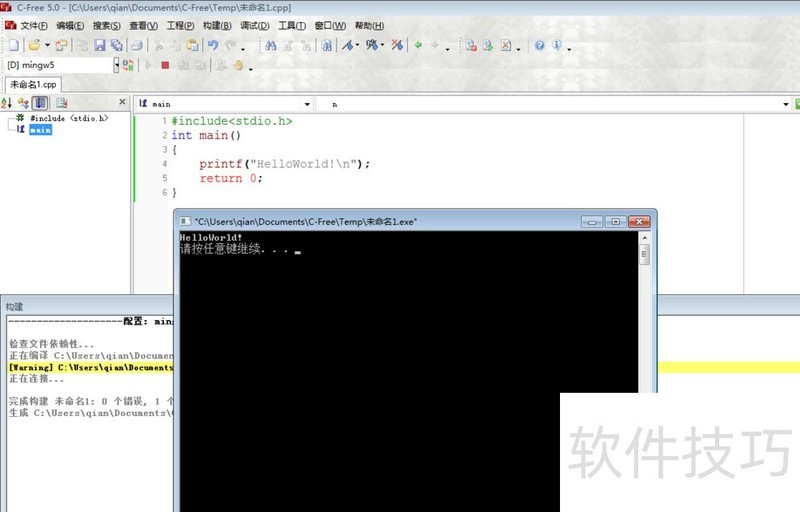This screenshot has width=800, height=512.
Task: Open the 帮助(H) menu
Action: tap(369, 25)
